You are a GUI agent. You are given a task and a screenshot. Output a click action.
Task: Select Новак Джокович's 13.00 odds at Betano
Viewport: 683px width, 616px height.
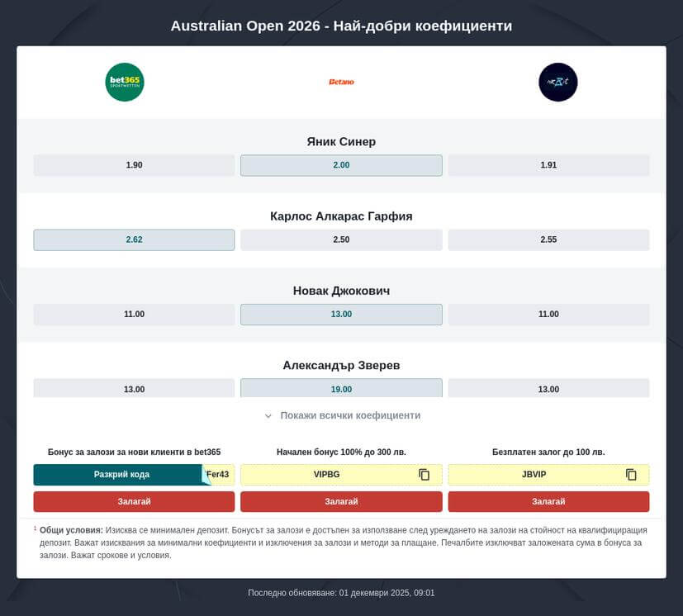pos(340,315)
